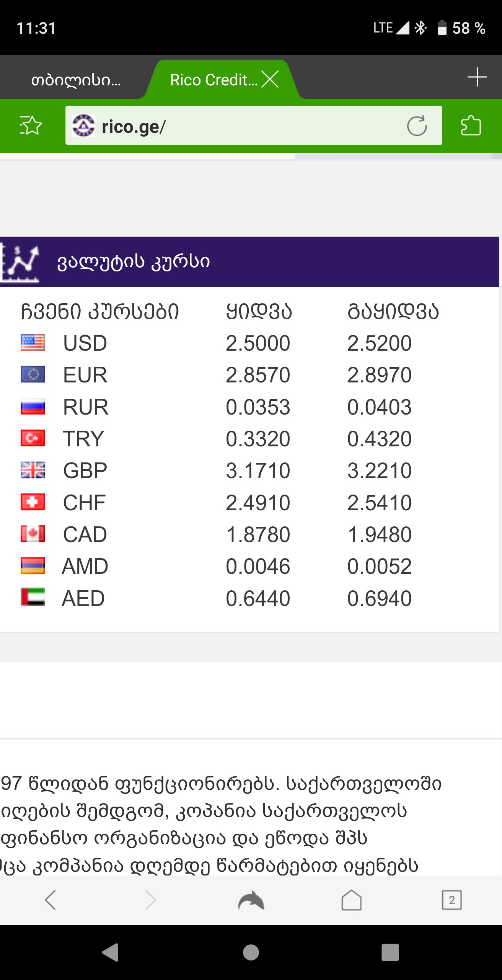Go to browser home page
The width and height of the screenshot is (502, 980).
coord(351,900)
